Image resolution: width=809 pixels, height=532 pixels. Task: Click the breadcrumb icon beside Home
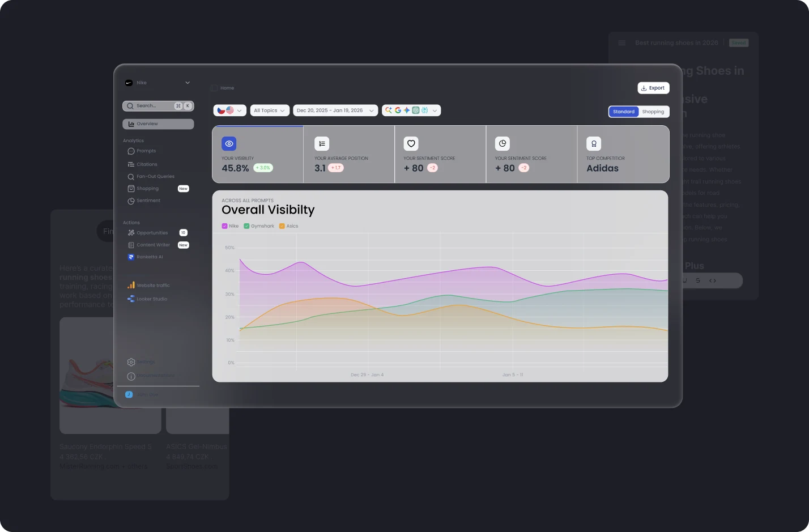[214, 88]
